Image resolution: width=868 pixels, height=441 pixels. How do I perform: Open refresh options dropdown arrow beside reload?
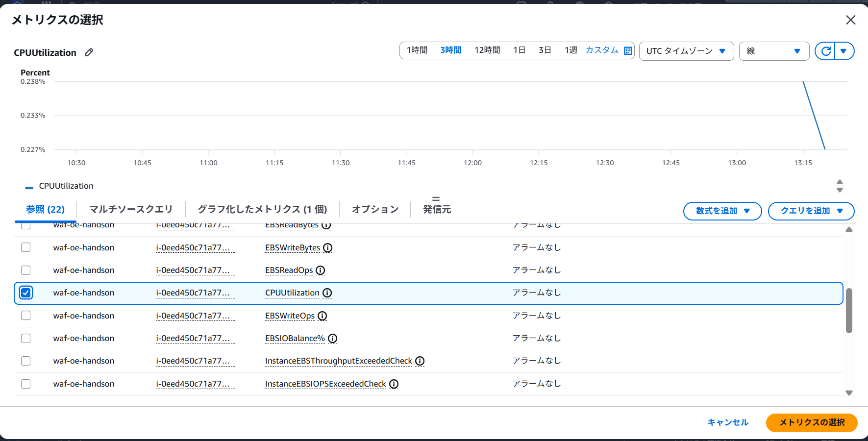click(x=843, y=51)
